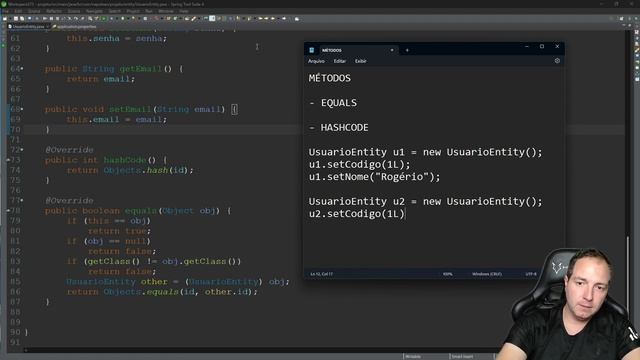Add a new Notepad tab with plus
Viewport: 640px width, 360px height.
coord(407,50)
